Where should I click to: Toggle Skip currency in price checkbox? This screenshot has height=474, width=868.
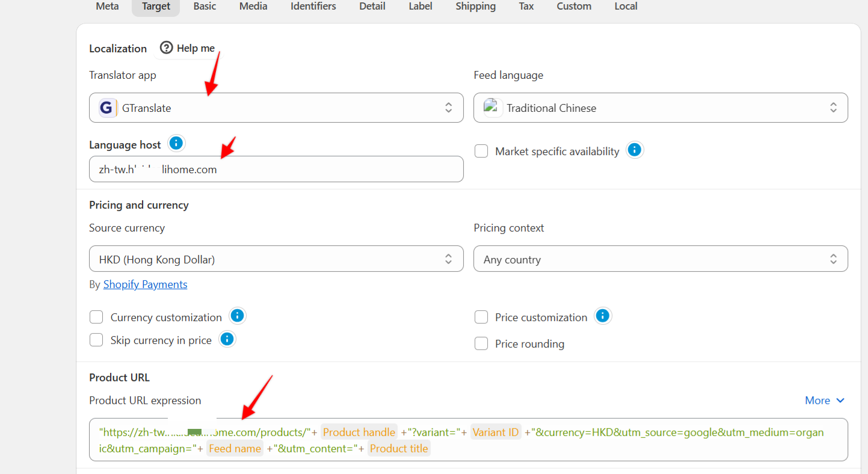[96, 340]
